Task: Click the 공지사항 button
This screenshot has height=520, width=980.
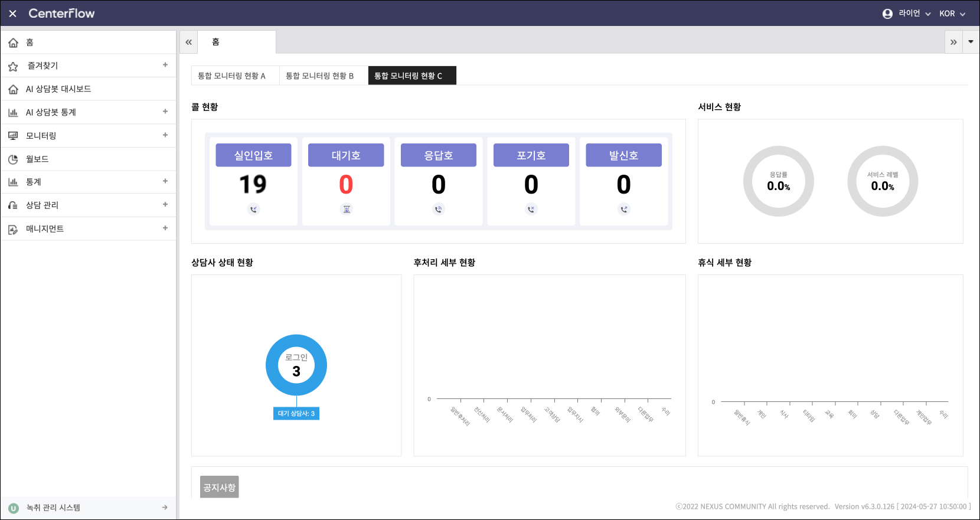Action: point(219,487)
